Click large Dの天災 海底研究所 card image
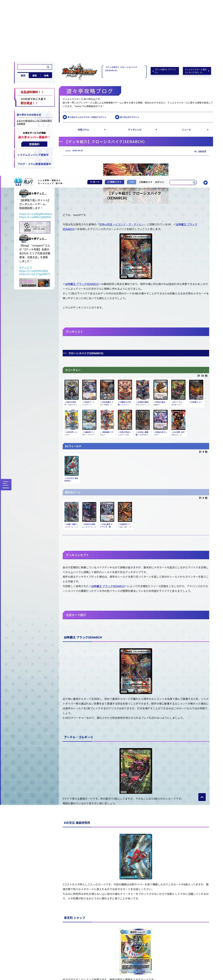 coord(136,857)
